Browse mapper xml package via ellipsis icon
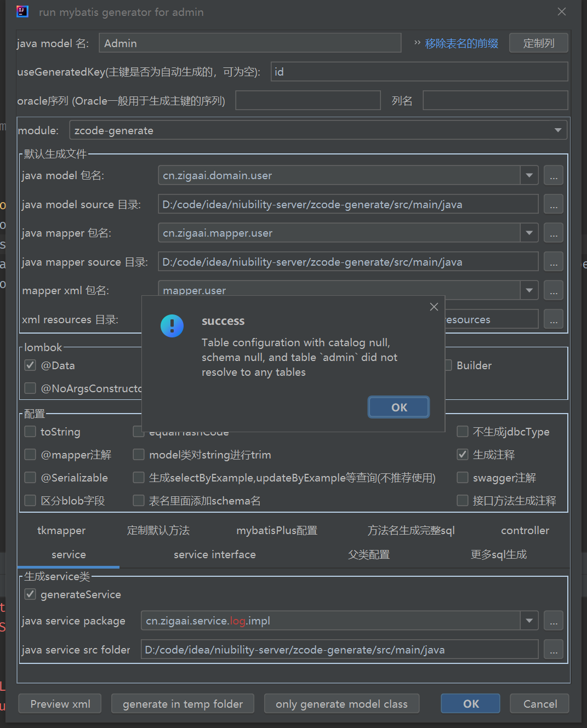The image size is (587, 728). (x=553, y=290)
